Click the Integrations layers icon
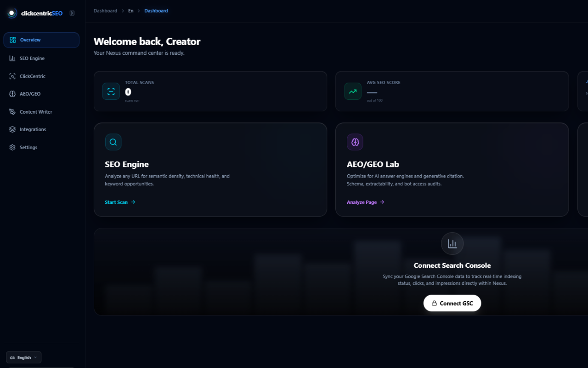Image resolution: width=588 pixels, height=368 pixels. pos(12,130)
